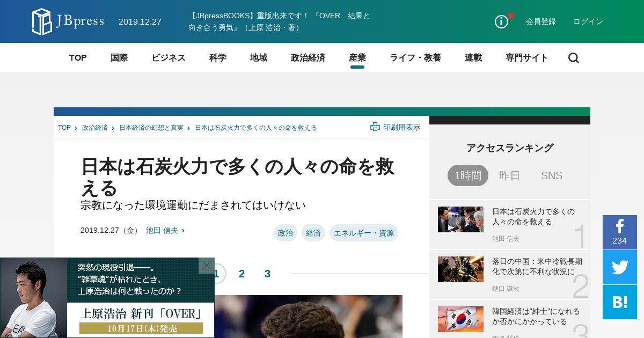Open 専門サイト menu
The height and width of the screenshot is (338, 644).
coord(527,58)
